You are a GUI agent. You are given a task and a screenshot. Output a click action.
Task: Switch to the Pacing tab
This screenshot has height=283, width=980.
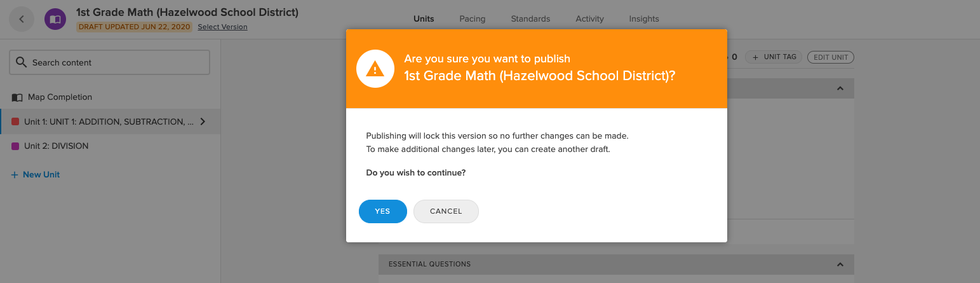coord(473,19)
